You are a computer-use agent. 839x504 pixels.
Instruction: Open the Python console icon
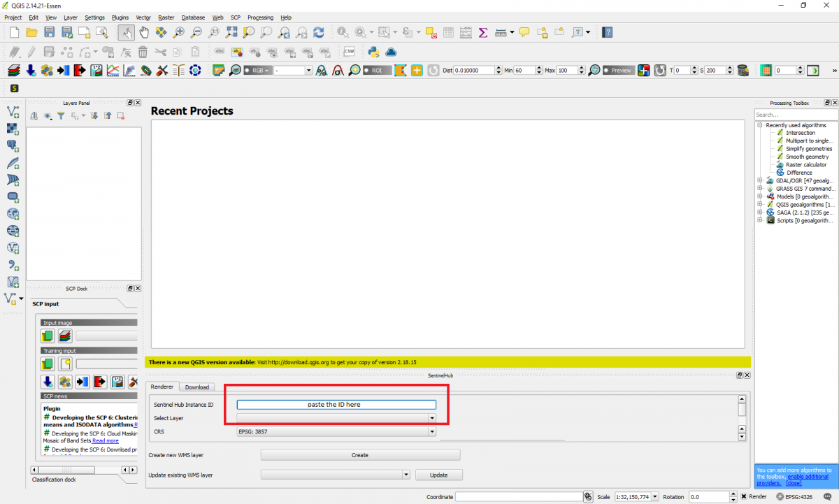pyautogui.click(x=373, y=52)
